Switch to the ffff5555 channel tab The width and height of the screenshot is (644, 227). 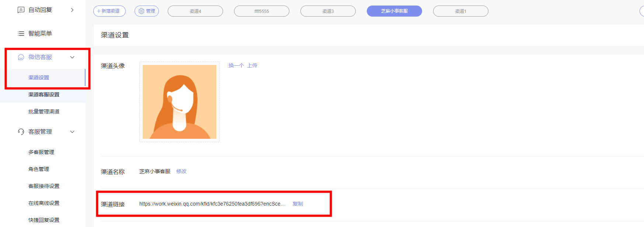coord(262,11)
